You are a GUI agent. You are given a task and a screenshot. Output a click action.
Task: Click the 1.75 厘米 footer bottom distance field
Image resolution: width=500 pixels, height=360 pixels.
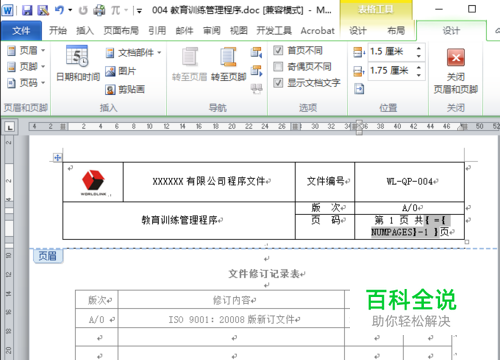391,71
